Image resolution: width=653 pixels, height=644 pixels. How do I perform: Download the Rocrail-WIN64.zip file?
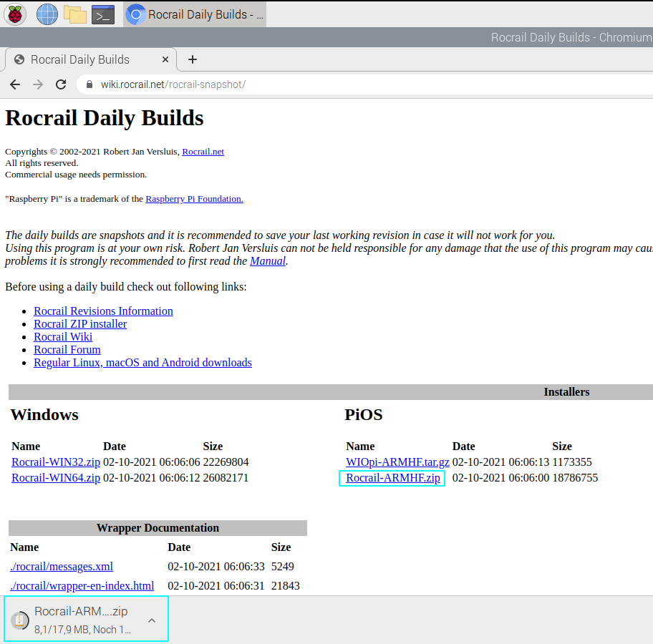click(56, 478)
